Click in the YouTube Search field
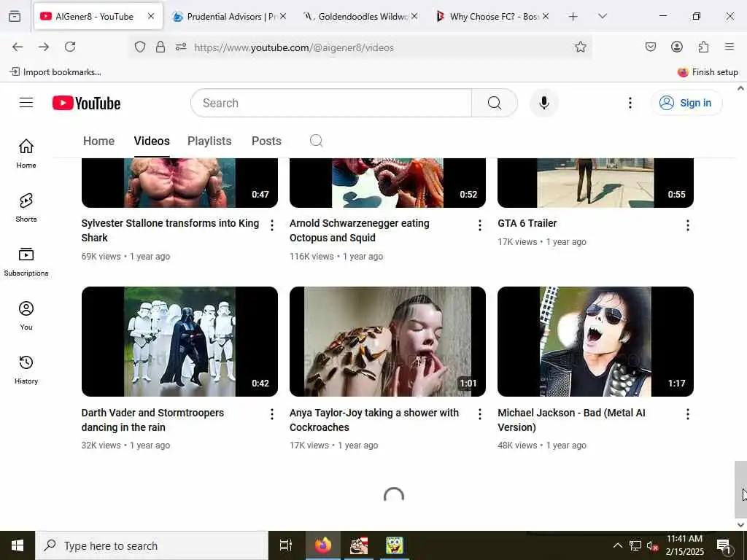Image resolution: width=747 pixels, height=560 pixels. 331,103
